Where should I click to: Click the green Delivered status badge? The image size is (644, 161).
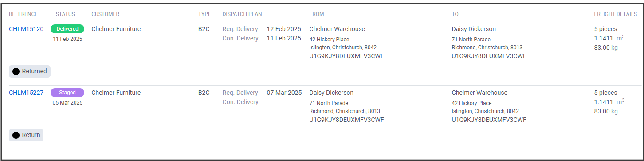pos(67,29)
